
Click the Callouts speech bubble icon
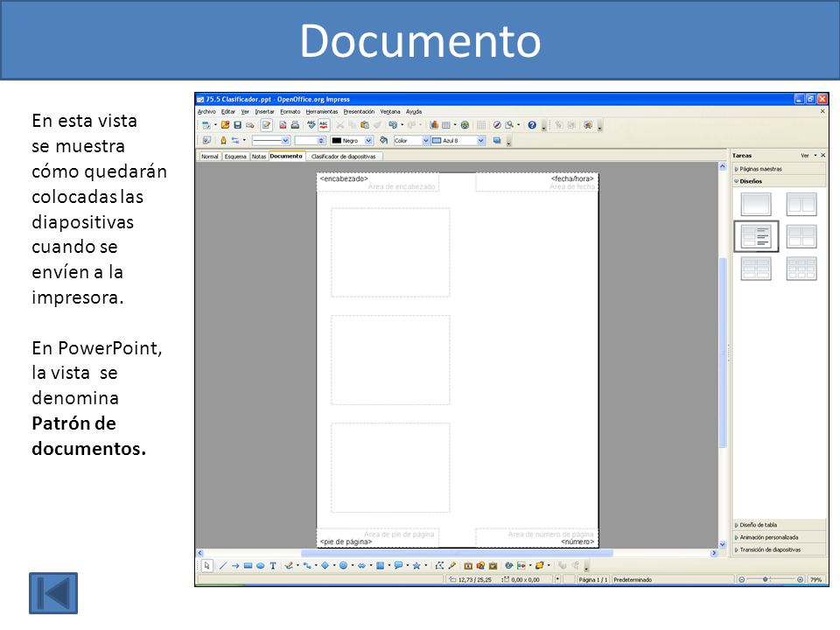tap(398, 566)
